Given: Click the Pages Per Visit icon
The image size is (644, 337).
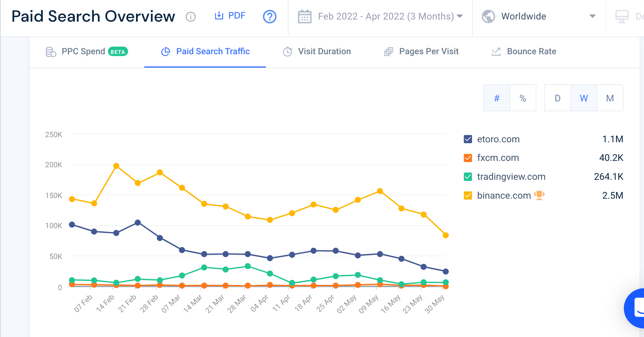Looking at the screenshot, I should tap(388, 51).
